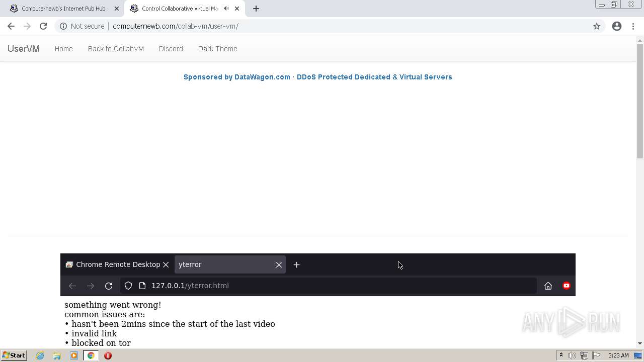Image resolution: width=644 pixels, height=362 pixels.
Task: Mute audio on Control Collaborative tab
Action: point(226,9)
